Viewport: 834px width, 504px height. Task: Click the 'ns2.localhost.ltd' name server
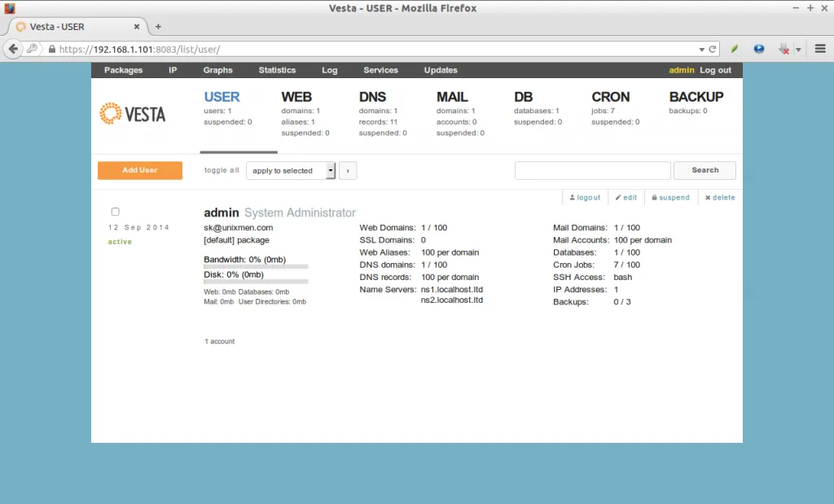click(451, 300)
